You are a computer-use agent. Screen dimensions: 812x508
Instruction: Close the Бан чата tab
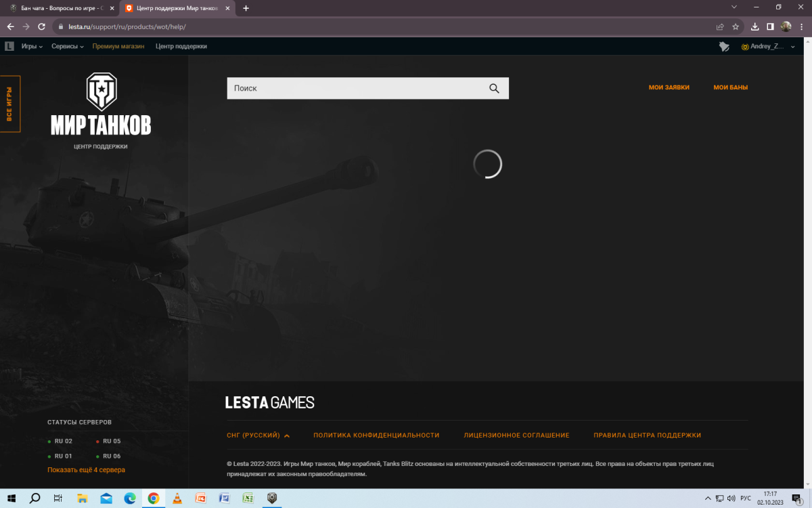(x=112, y=8)
